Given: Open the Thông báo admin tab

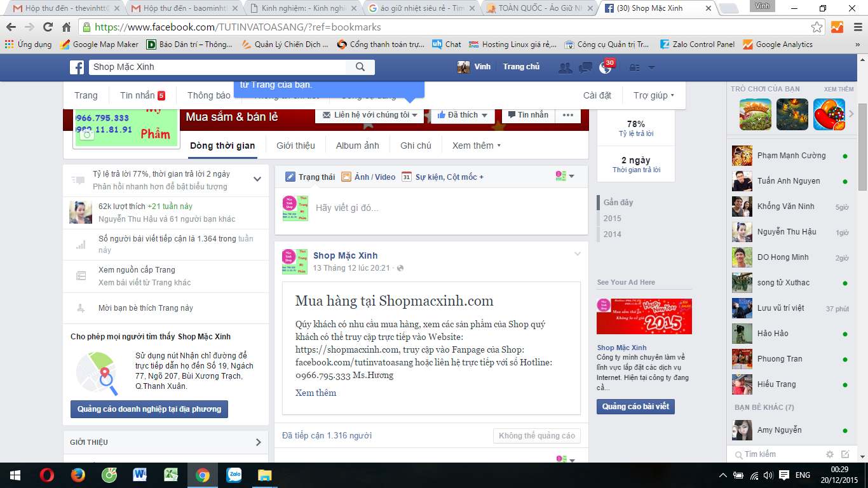Looking at the screenshot, I should pos(209,95).
